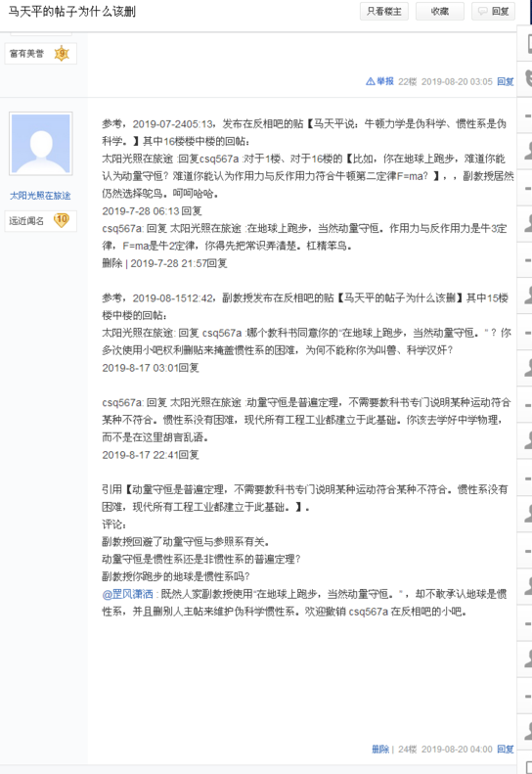Click the 收藏 button in header
This screenshot has height=774, width=532.
click(x=440, y=12)
